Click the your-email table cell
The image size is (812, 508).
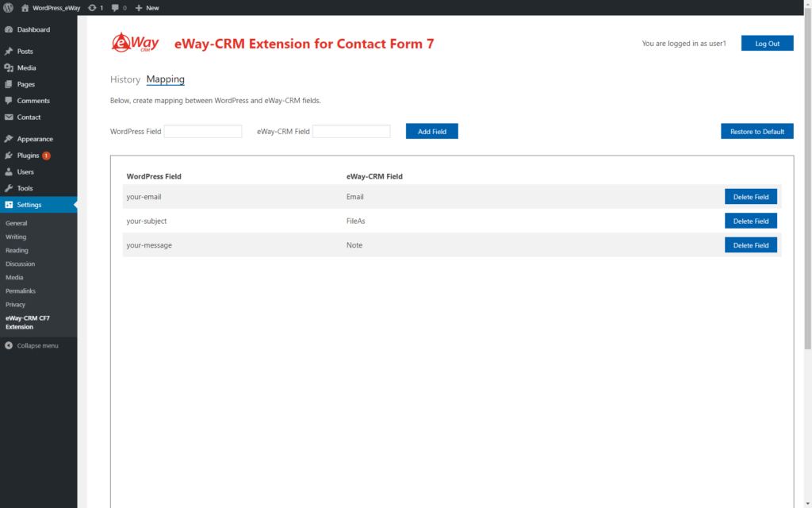tap(144, 197)
